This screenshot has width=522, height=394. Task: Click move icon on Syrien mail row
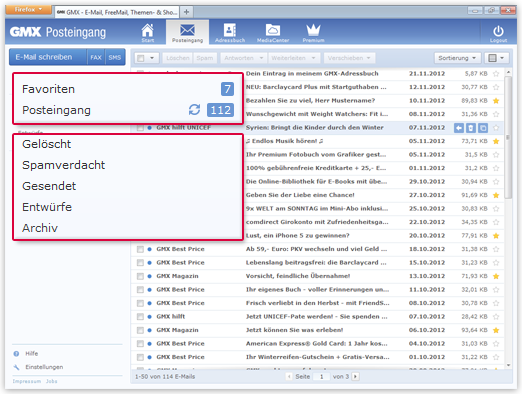click(x=483, y=128)
